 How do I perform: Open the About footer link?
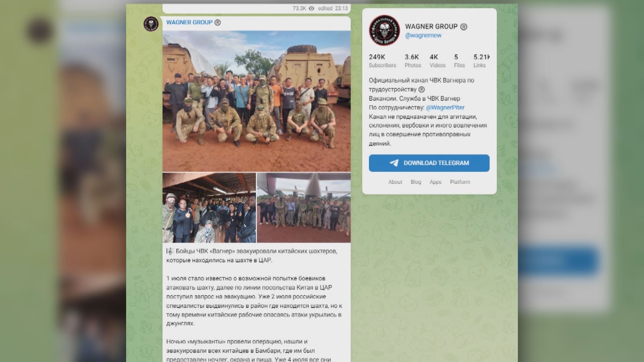point(395,182)
